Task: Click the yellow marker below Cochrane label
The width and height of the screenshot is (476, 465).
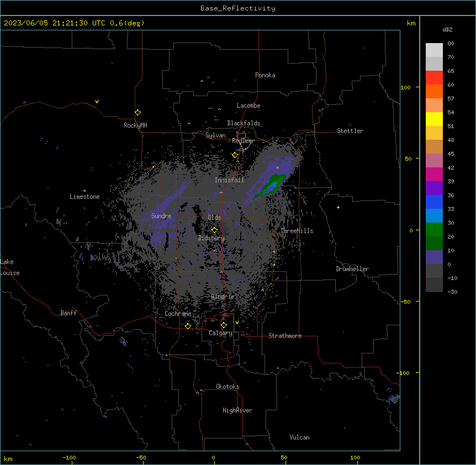Action: click(x=188, y=326)
